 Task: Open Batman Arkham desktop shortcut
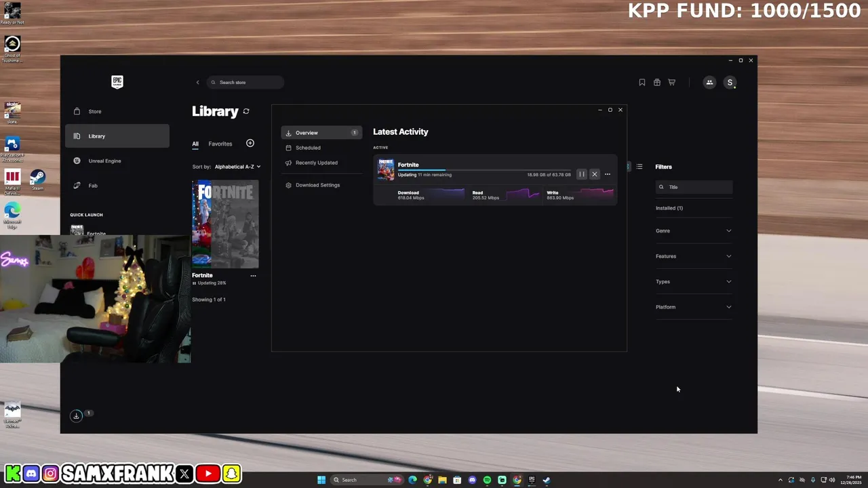click(x=12, y=414)
